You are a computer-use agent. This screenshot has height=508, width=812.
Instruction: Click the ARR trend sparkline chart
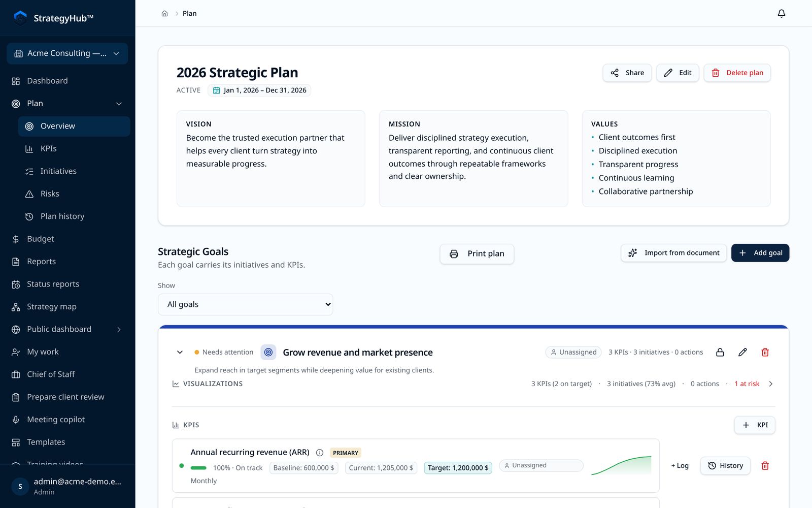(x=621, y=465)
